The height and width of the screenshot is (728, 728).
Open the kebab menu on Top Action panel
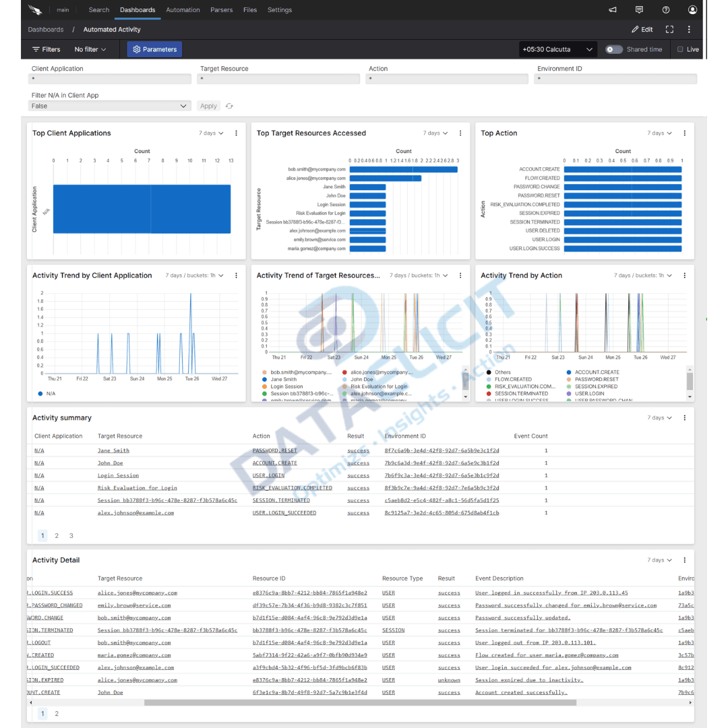(684, 133)
